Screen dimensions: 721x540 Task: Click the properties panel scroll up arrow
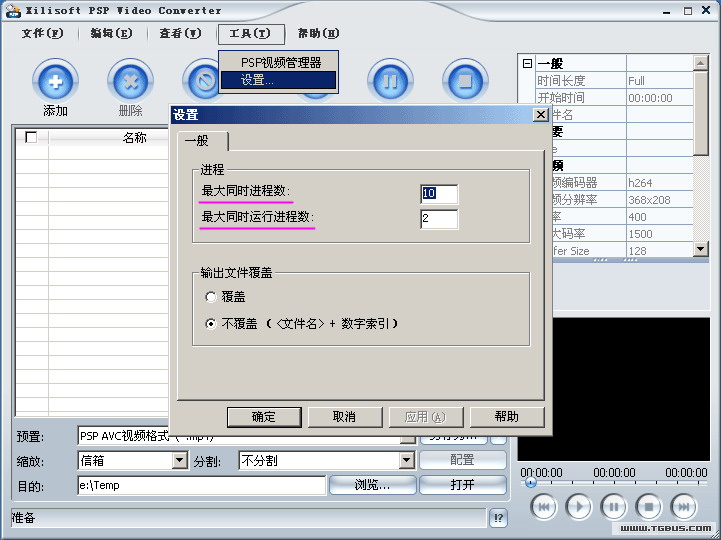(700, 63)
